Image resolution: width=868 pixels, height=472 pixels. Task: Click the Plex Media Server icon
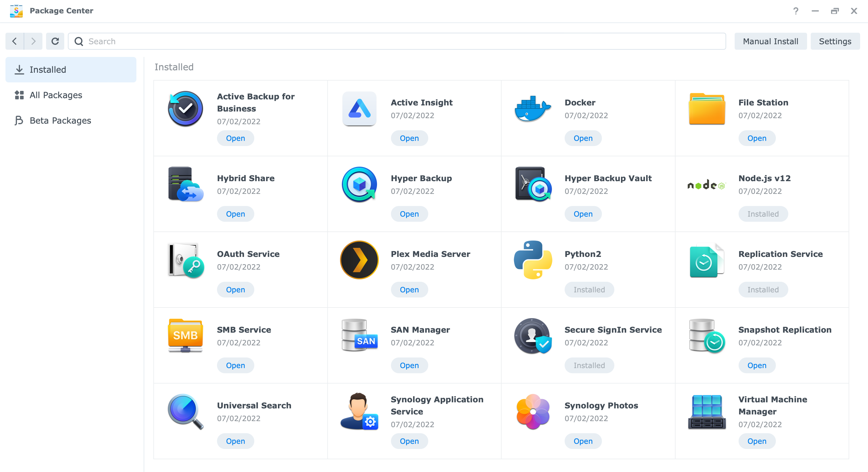(x=359, y=260)
